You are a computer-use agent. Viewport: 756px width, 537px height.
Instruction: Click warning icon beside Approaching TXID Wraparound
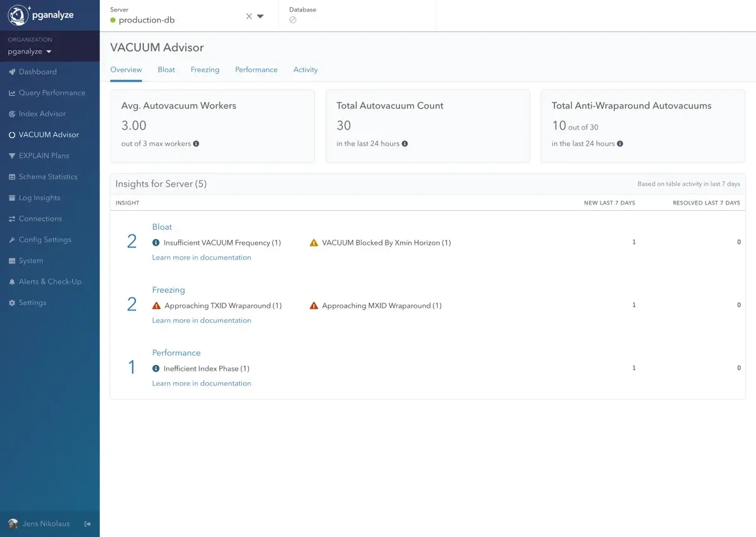(156, 305)
